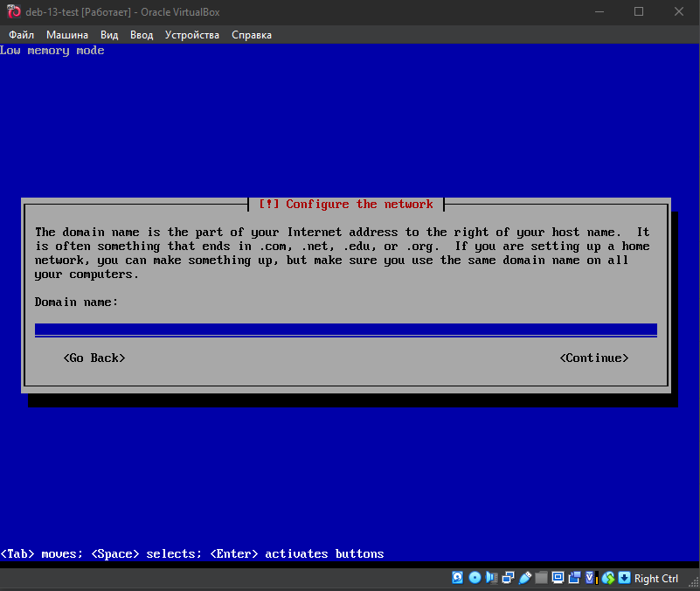Open the Ввод menu

coord(142,35)
